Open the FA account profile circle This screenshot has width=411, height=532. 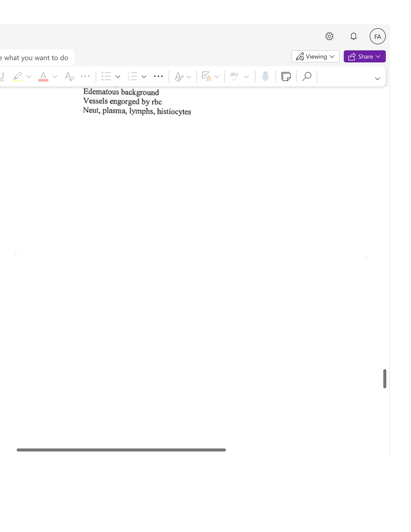click(x=378, y=36)
